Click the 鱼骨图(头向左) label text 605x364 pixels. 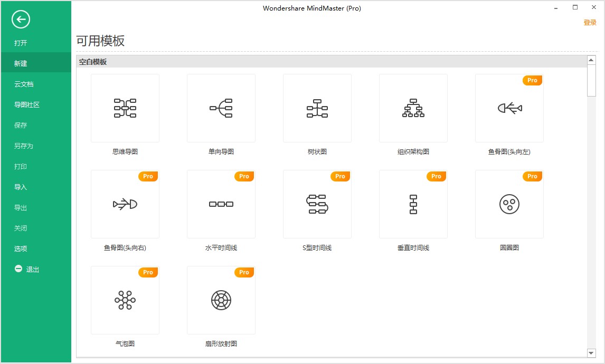pos(509,151)
